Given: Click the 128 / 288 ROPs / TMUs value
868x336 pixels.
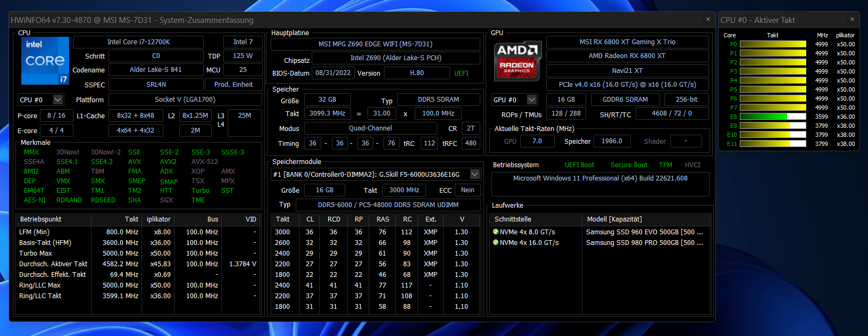Looking at the screenshot, I should point(566,113).
